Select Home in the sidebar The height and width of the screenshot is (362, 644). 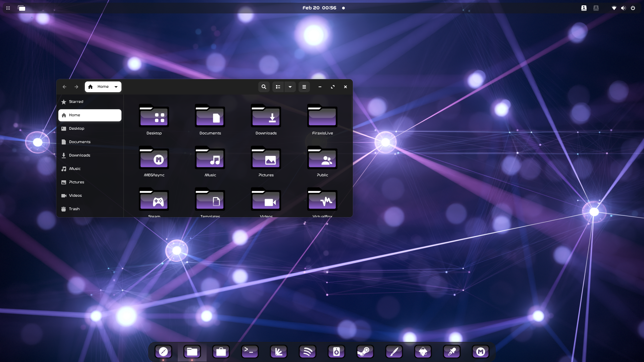(x=90, y=115)
